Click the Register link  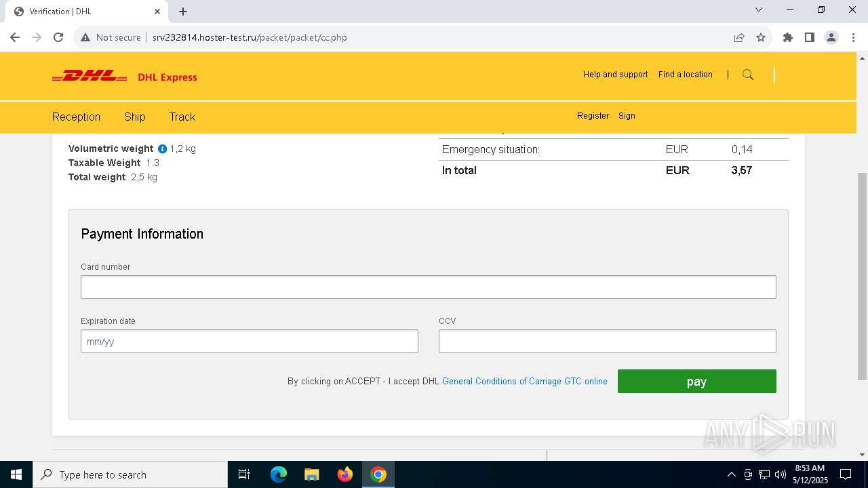(593, 116)
